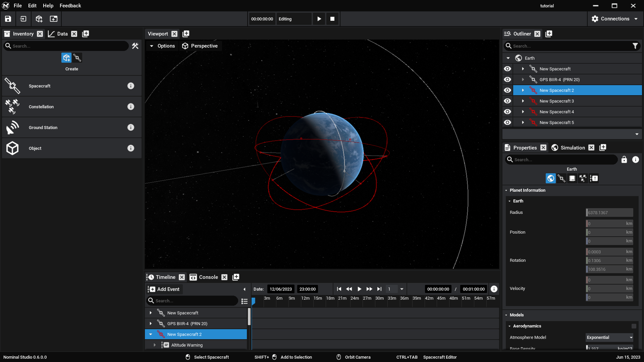Click the Save icon in the top toolbar

coord(8,19)
